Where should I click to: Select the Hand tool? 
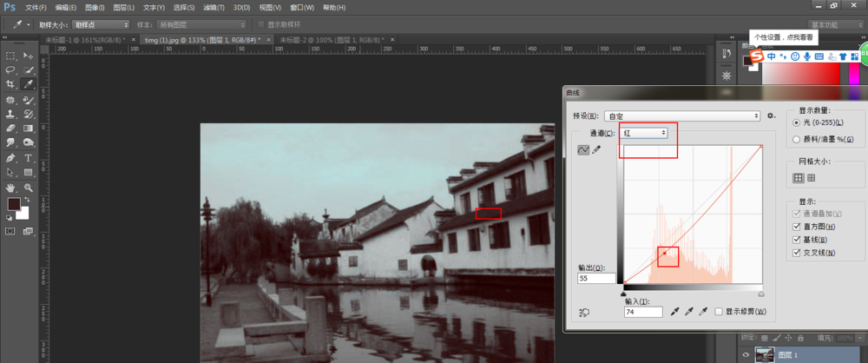[10, 187]
